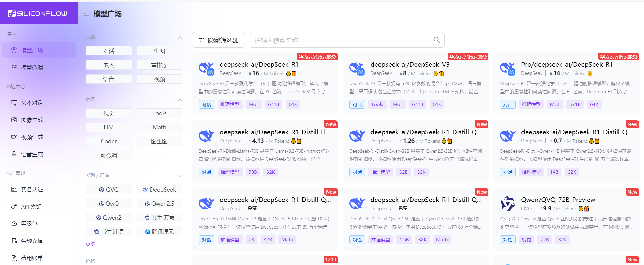Toggle the 嵌入 type filter
This screenshot has height=265, width=644.
pyautogui.click(x=109, y=65)
